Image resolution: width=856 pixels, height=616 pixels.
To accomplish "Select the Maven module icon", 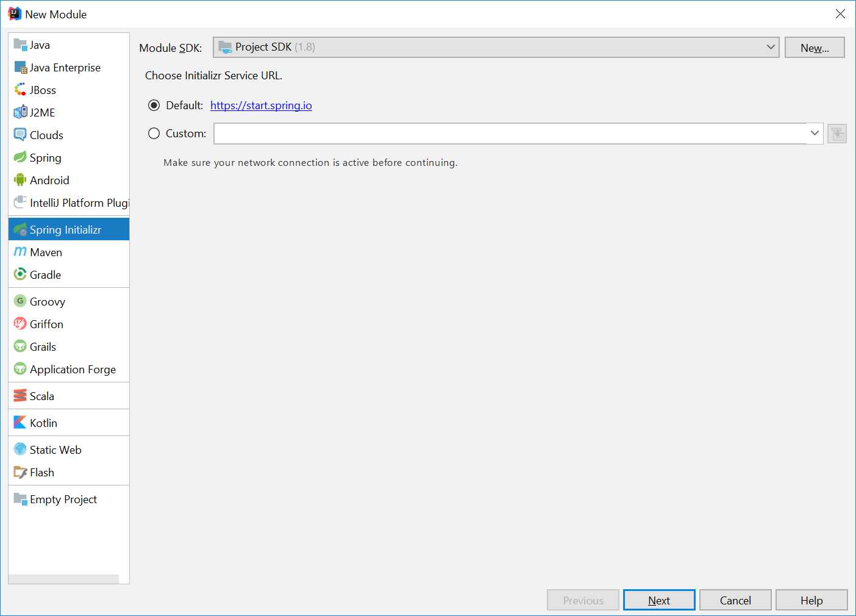I will click(20, 252).
